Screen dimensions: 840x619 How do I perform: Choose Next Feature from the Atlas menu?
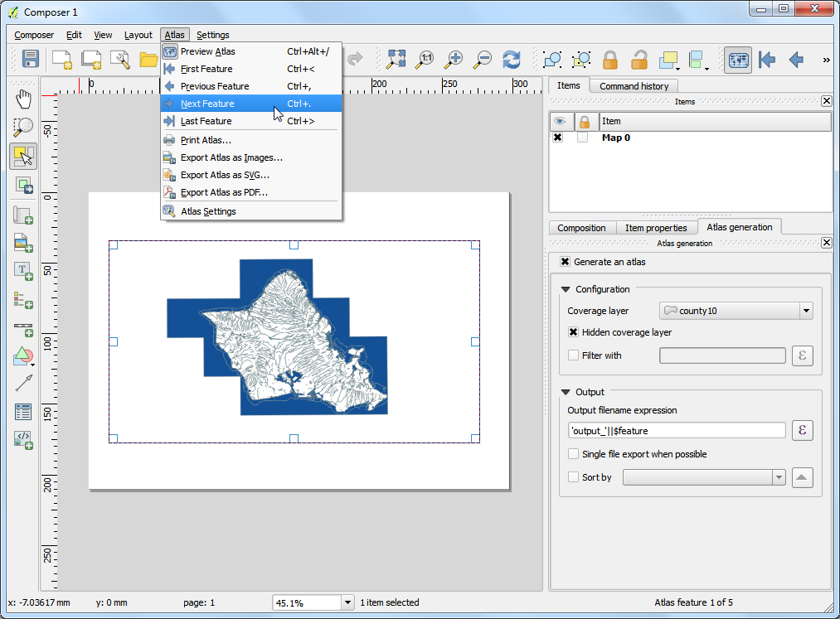tap(207, 104)
